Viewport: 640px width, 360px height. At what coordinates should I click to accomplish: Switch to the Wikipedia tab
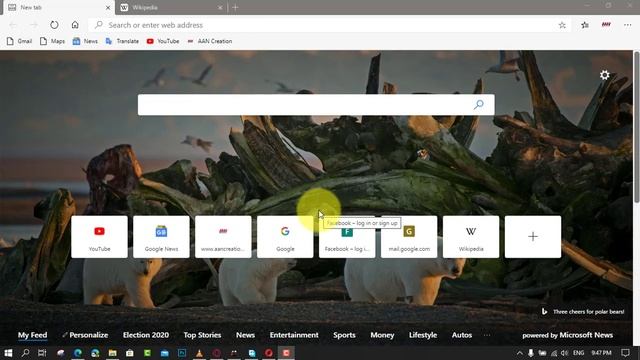170,7
